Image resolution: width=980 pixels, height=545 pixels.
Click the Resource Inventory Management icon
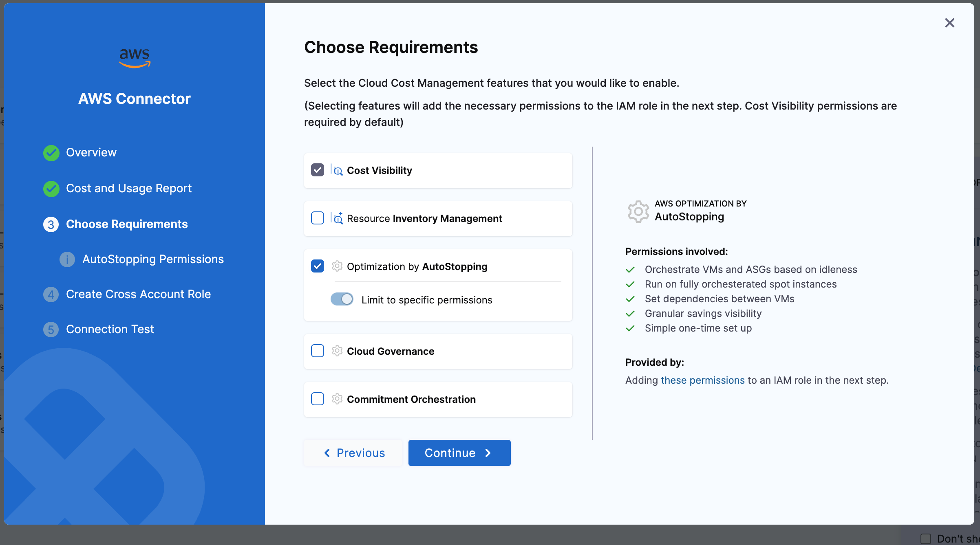click(x=337, y=218)
